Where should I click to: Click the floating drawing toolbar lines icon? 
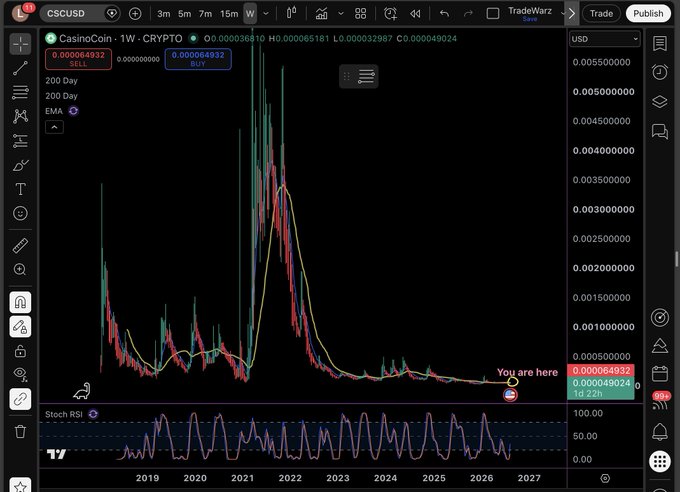366,77
